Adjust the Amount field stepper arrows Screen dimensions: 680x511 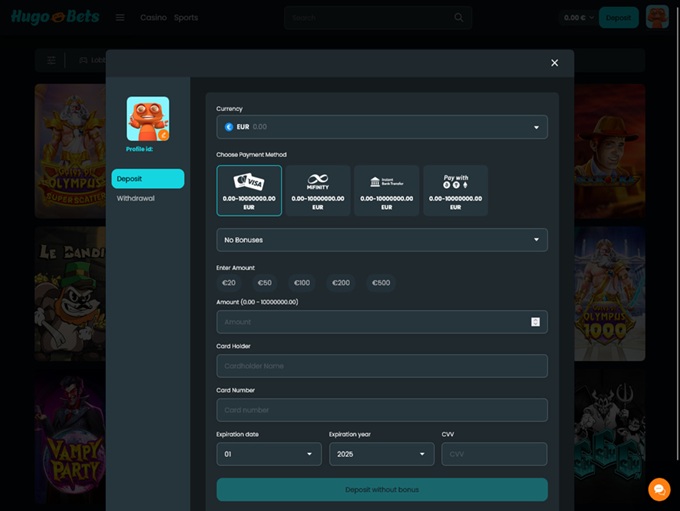click(535, 322)
